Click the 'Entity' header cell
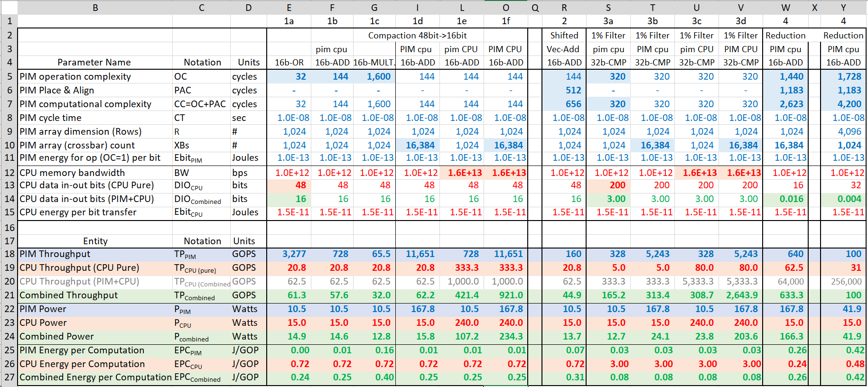This screenshot has width=868, height=387. pyautogui.click(x=95, y=241)
